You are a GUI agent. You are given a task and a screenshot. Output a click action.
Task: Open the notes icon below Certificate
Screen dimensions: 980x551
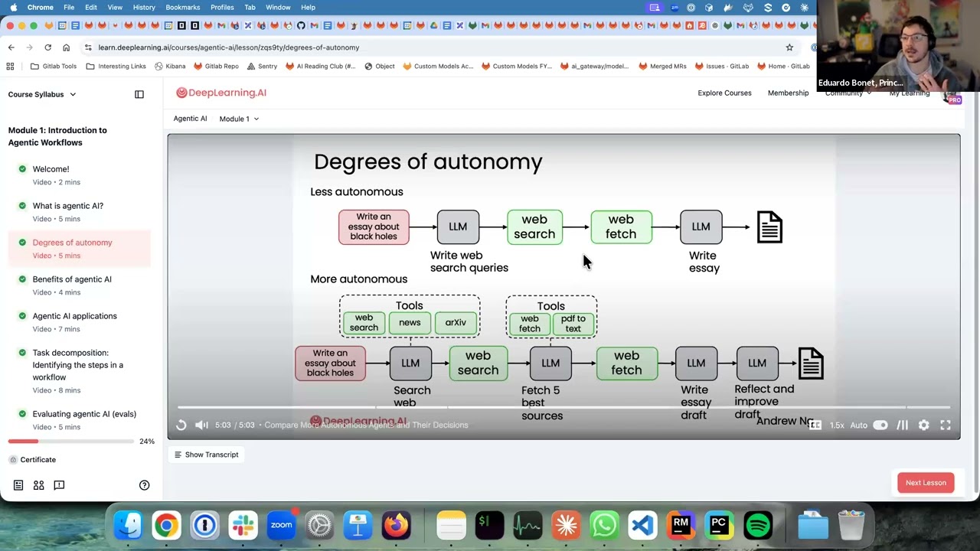point(18,485)
